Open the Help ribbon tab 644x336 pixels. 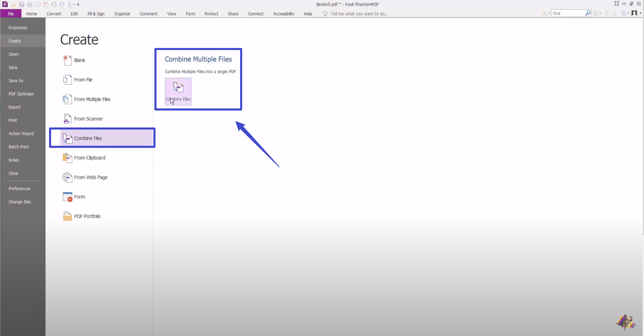pos(308,14)
